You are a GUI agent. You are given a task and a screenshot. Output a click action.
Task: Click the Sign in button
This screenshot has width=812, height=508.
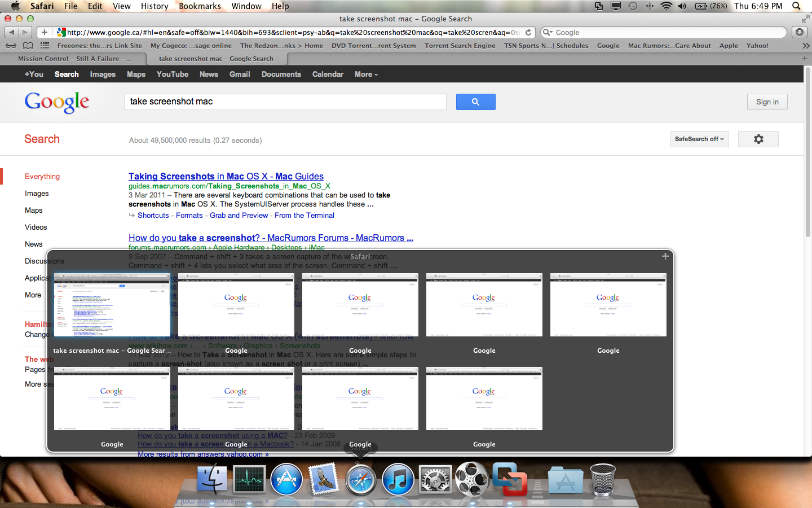pos(767,102)
